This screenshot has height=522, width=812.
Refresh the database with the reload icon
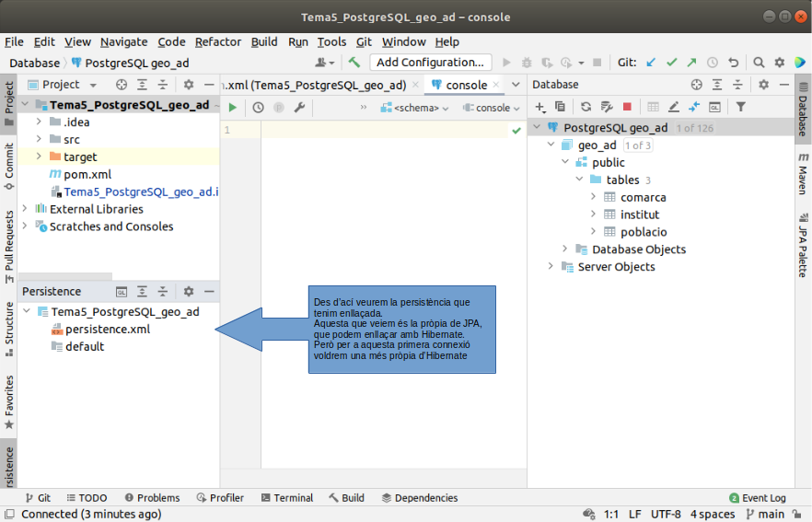pos(586,107)
